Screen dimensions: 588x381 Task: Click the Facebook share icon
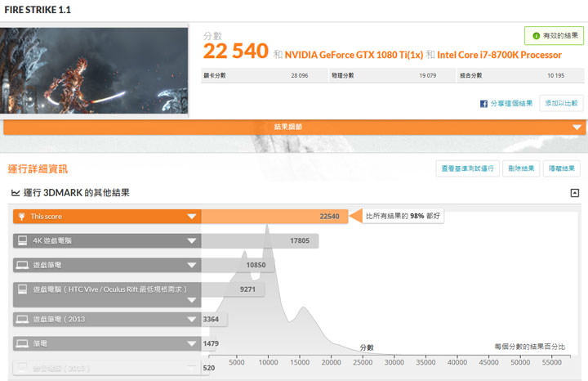point(484,104)
